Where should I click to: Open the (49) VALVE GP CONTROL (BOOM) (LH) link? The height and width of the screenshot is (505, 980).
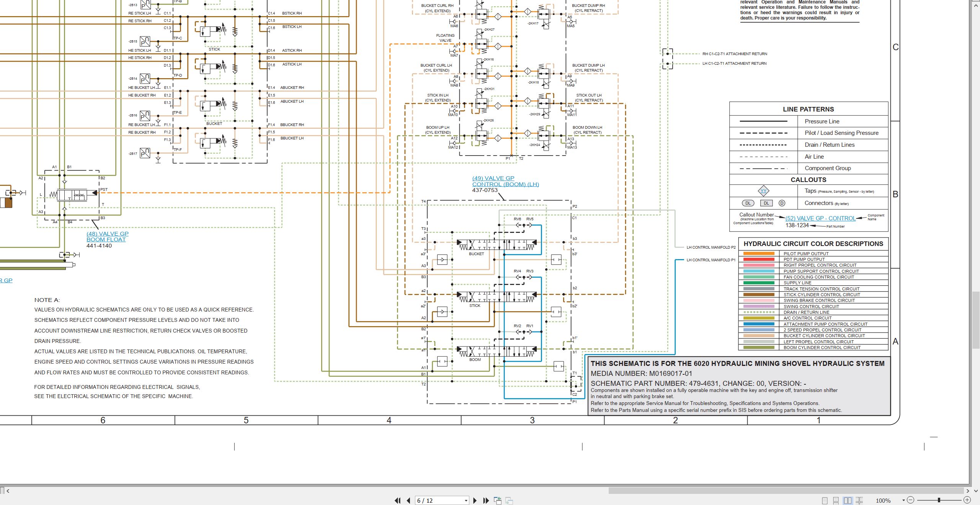pos(505,181)
